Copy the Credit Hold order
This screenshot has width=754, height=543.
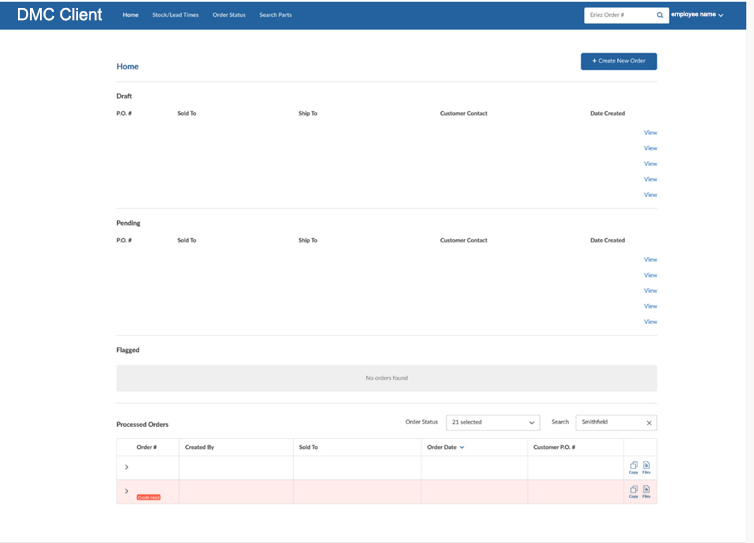pyautogui.click(x=634, y=491)
